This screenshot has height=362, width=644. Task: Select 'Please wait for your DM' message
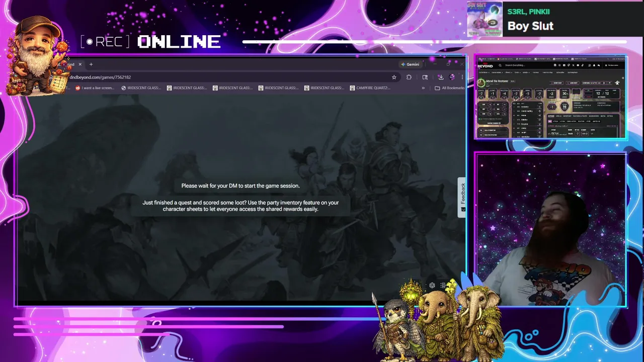tap(240, 186)
